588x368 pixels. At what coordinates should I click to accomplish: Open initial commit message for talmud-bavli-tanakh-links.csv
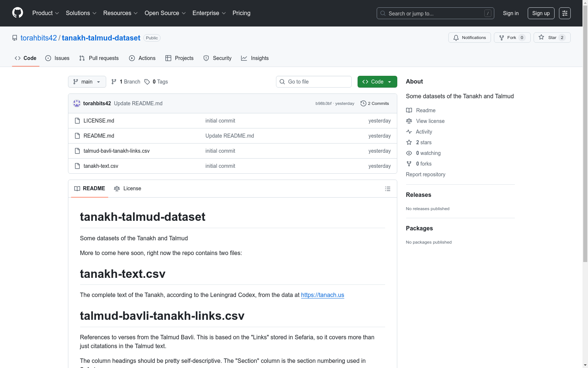pyautogui.click(x=220, y=151)
